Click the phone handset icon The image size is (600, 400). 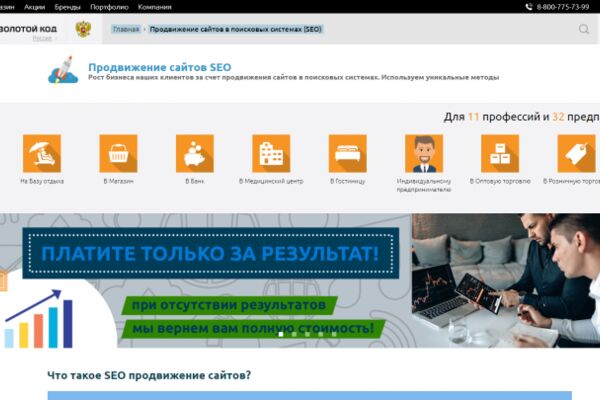pyautogui.click(x=529, y=7)
